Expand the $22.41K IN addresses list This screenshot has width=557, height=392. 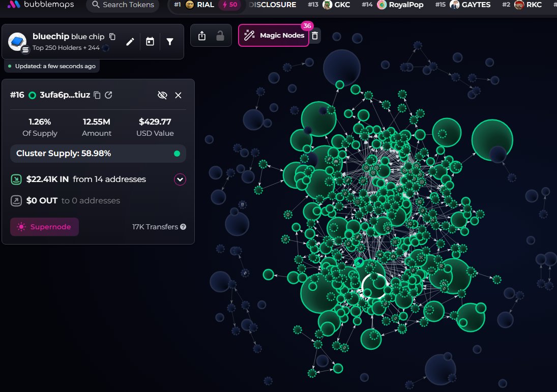180,179
